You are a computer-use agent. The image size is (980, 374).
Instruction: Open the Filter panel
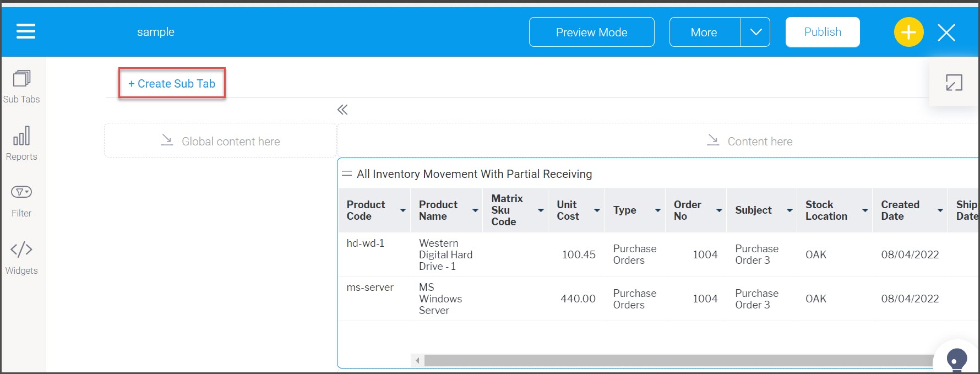pyautogui.click(x=21, y=201)
